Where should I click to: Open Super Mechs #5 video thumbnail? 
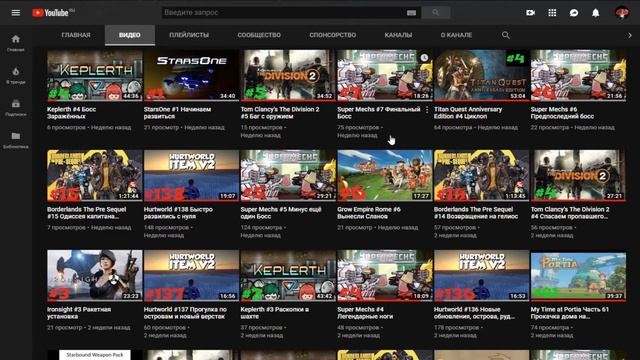288,175
